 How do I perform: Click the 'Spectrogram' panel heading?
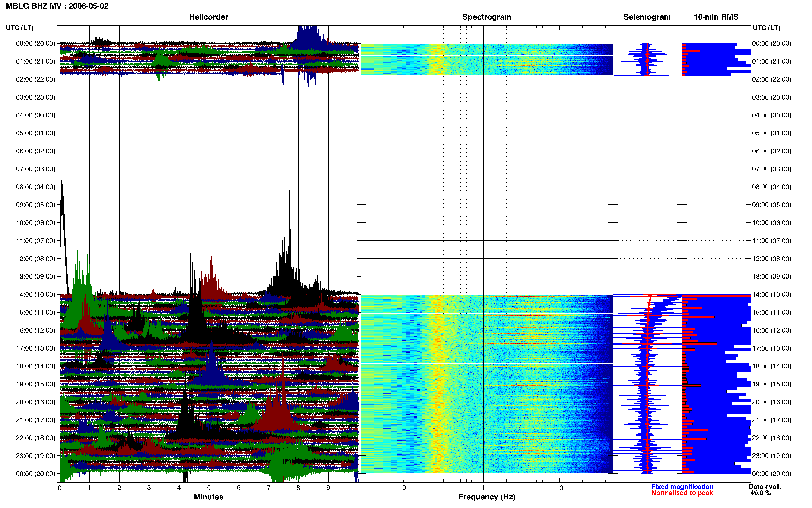[487, 17]
